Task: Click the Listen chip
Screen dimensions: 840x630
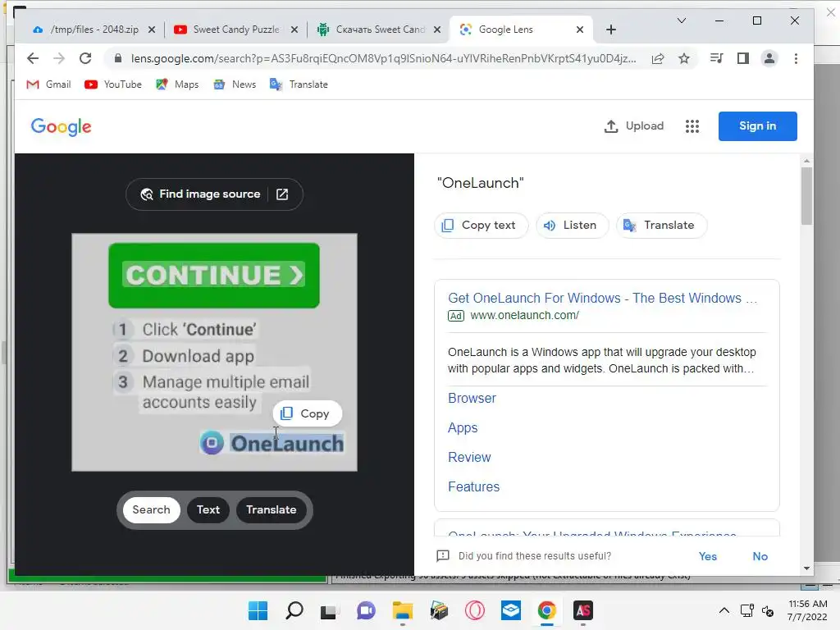Action: 572,226
